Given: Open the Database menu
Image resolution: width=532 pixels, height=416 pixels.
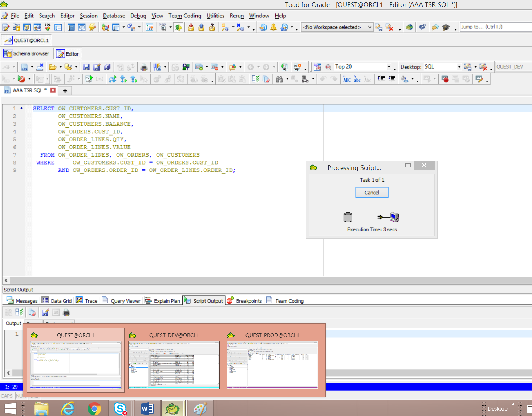Looking at the screenshot, I should (x=114, y=16).
